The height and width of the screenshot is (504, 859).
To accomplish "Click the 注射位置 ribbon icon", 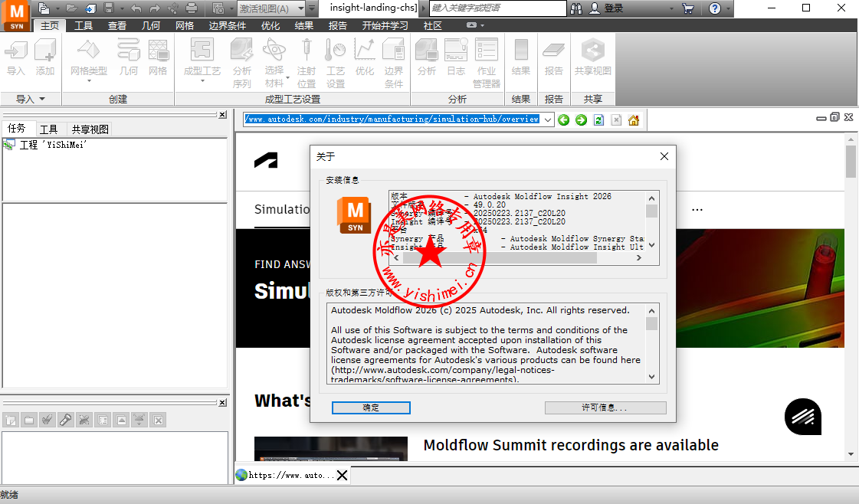I will [x=307, y=63].
